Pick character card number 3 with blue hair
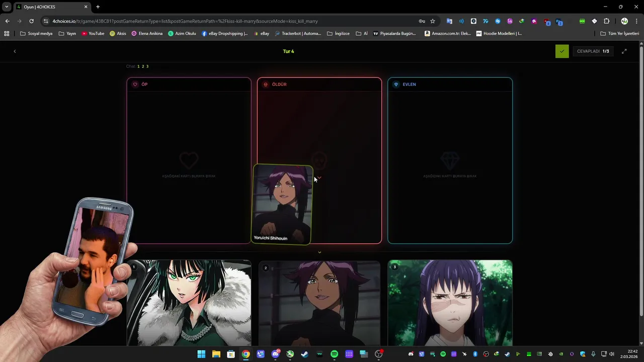The width and height of the screenshot is (644, 362). 450,303
